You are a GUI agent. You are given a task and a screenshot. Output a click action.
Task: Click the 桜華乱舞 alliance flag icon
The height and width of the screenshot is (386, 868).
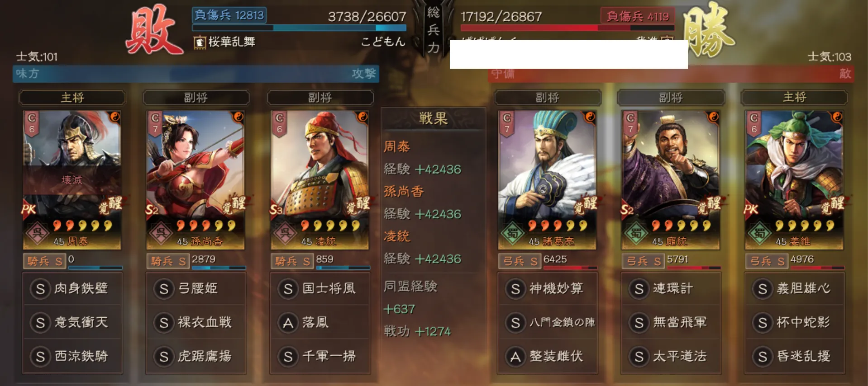click(x=199, y=42)
